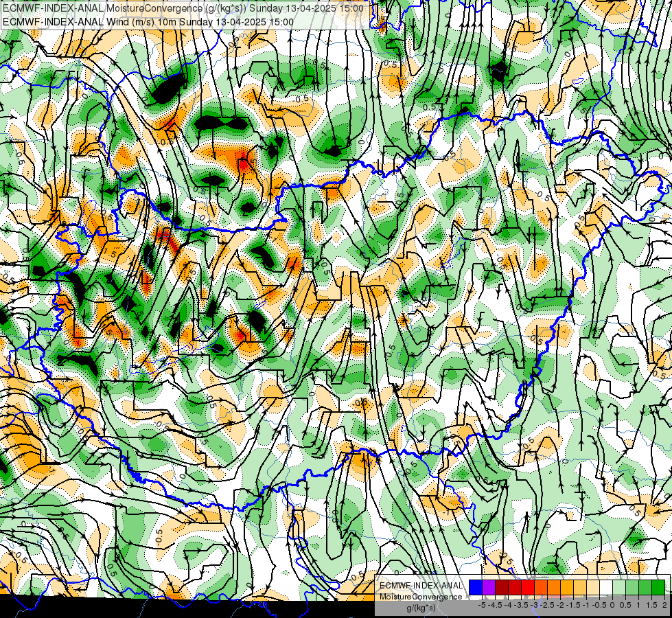Click the -5 tick label in the legend

pos(482,605)
